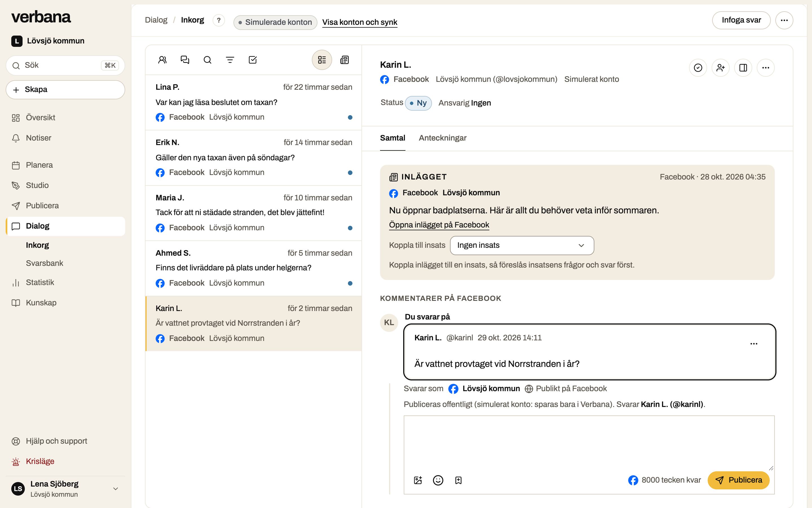812x508 pixels.
Task: Click the help question mark icon
Action: pyautogui.click(x=219, y=20)
